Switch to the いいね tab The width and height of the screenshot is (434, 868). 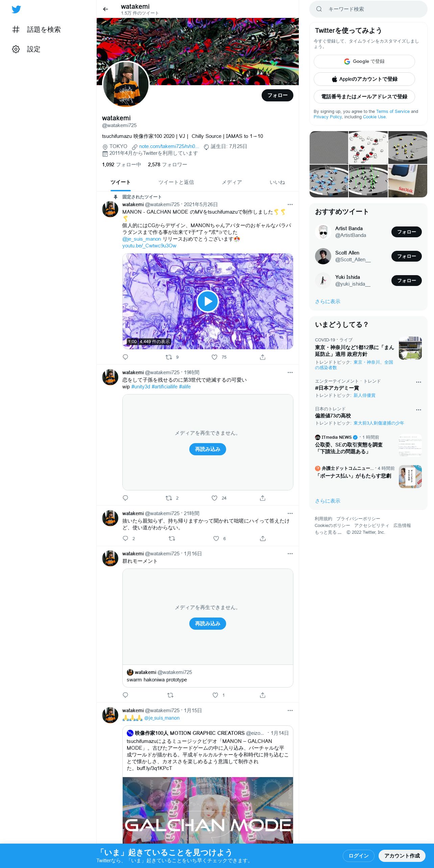277,182
